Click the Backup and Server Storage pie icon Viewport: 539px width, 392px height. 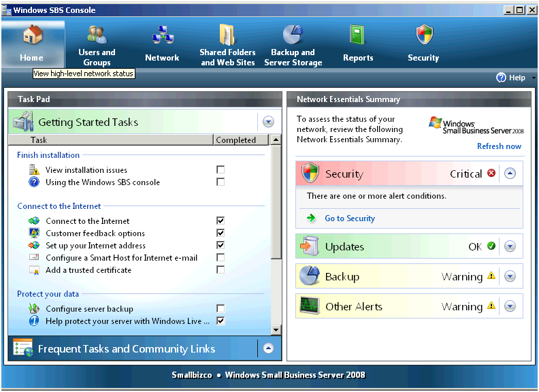(x=293, y=35)
